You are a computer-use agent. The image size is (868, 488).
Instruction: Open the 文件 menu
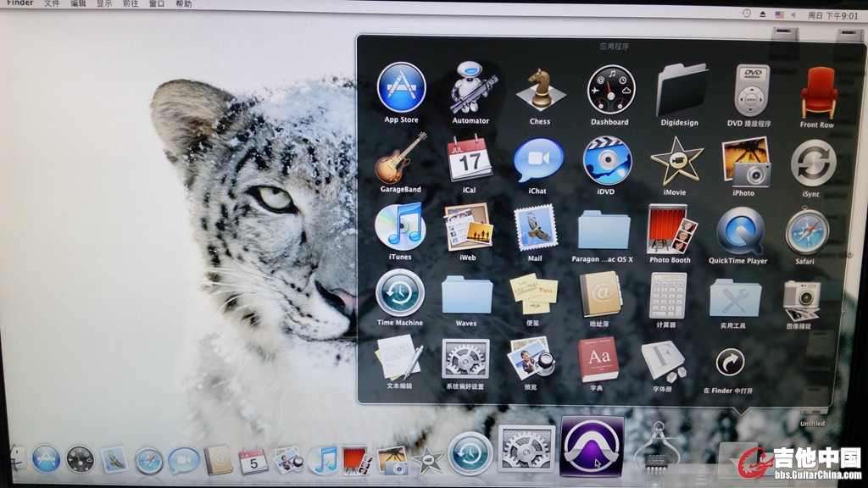(x=52, y=3)
